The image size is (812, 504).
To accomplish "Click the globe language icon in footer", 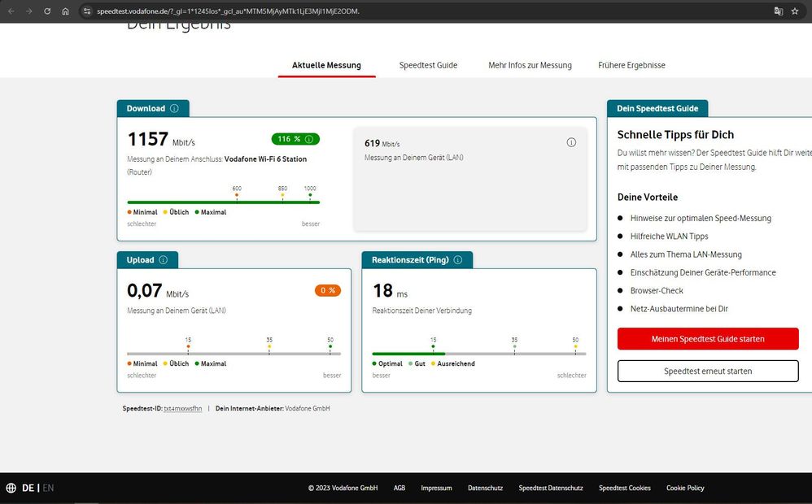I will tap(11, 488).
